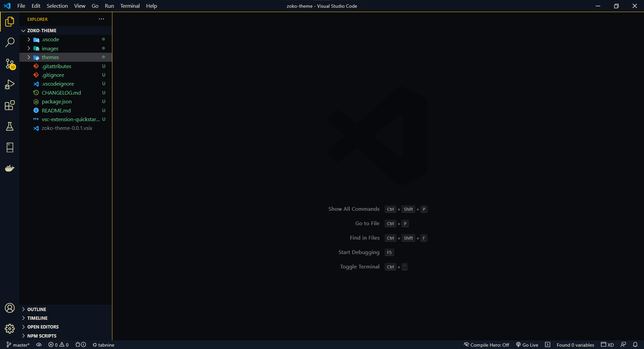Open the .gitignore file

click(66, 75)
